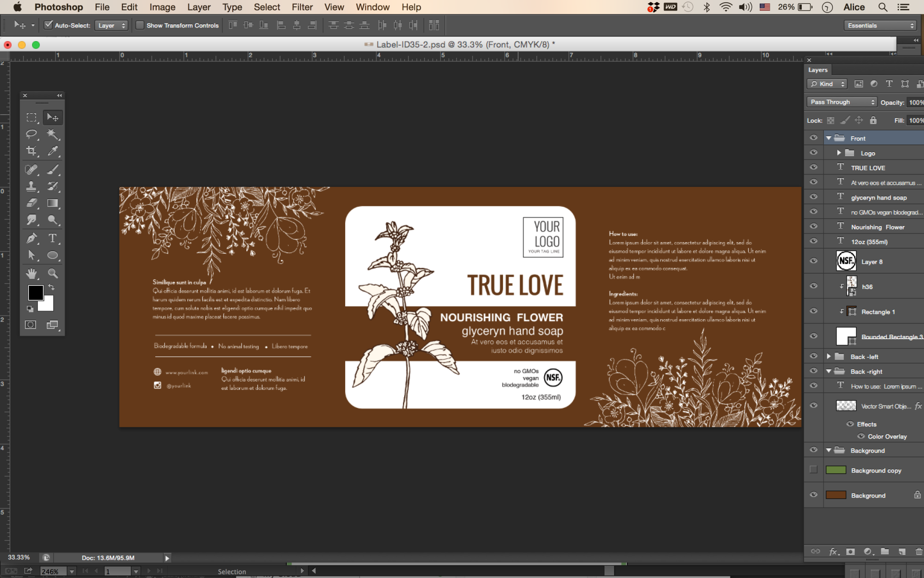Disable the Auto-Select checkbox
The width and height of the screenshot is (924, 578).
[x=48, y=25]
